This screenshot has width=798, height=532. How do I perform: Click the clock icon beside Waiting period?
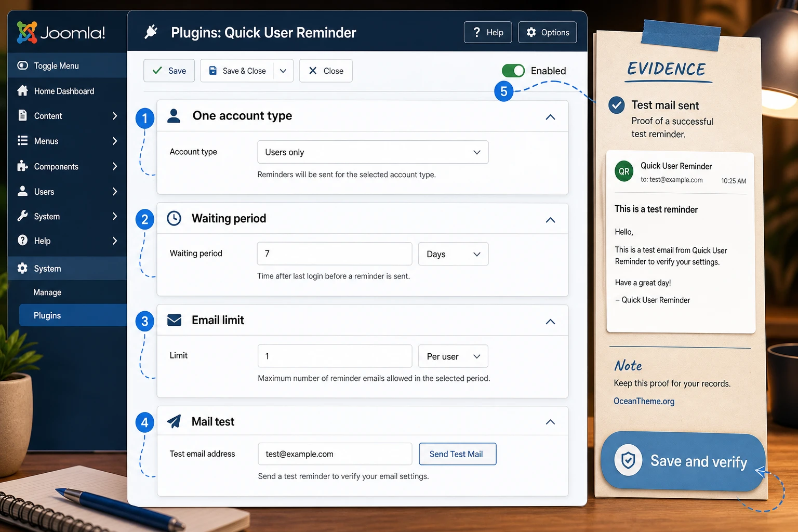tap(174, 218)
